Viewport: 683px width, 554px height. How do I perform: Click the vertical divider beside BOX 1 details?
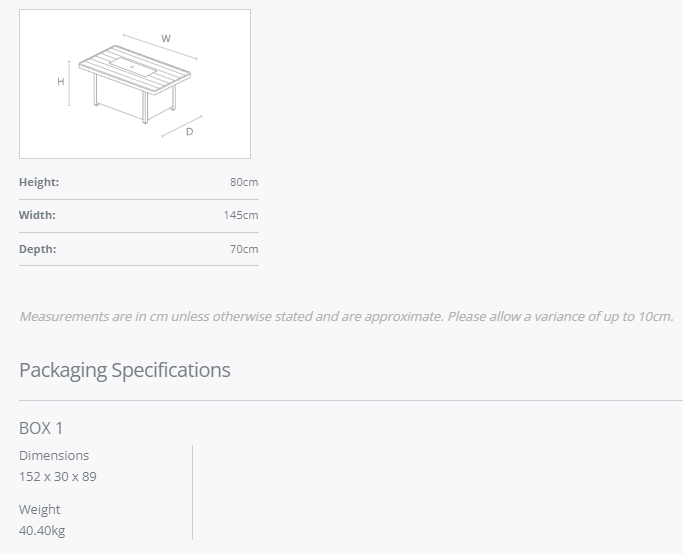coord(192,492)
